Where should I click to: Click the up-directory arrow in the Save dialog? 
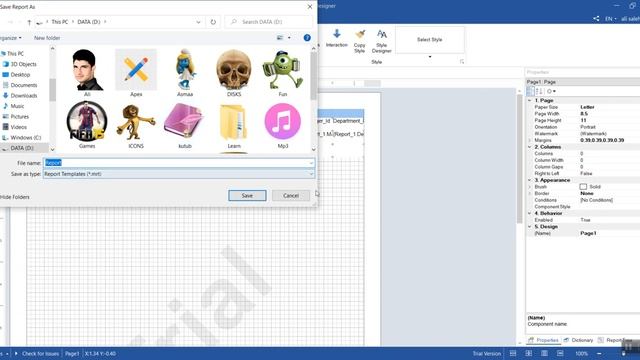[29, 22]
